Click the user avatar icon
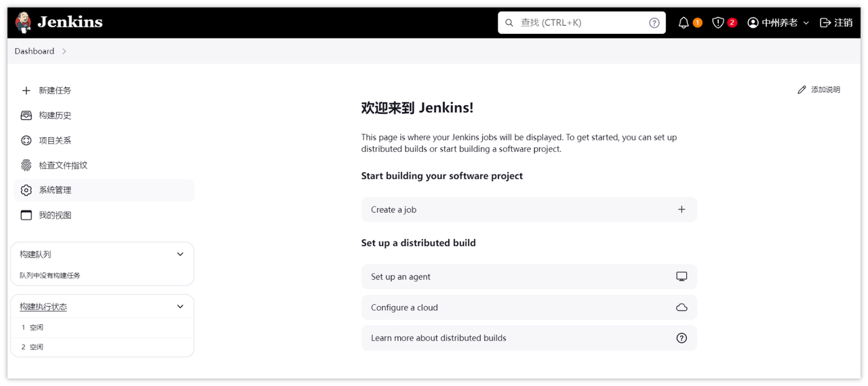The image size is (868, 386). click(x=753, y=22)
